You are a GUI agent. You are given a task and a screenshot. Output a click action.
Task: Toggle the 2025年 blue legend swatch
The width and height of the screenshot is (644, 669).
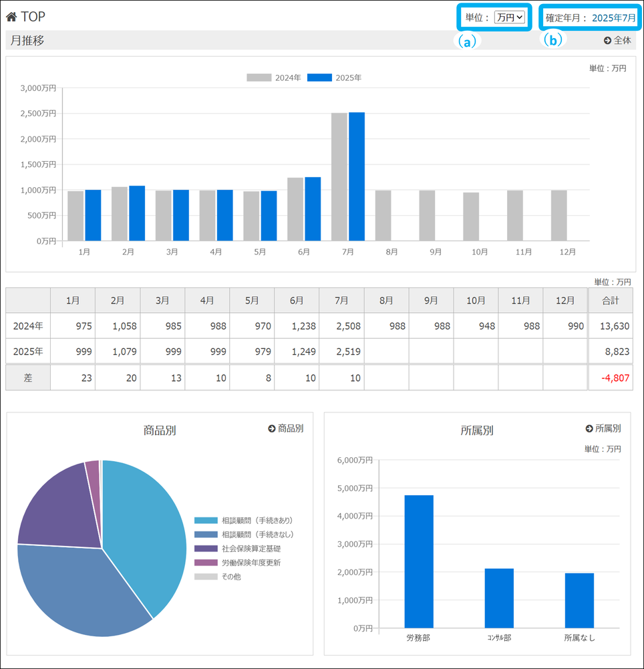[319, 78]
